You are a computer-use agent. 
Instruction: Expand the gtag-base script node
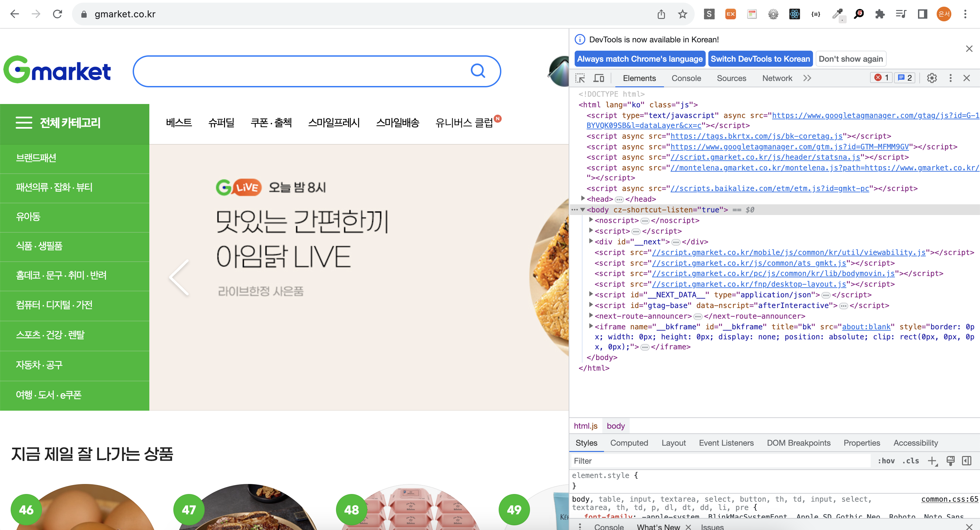591,305
